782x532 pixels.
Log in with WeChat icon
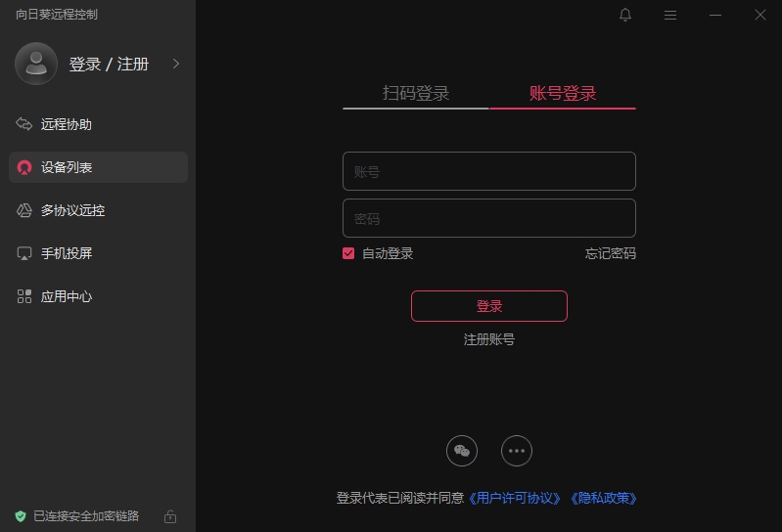(x=462, y=451)
